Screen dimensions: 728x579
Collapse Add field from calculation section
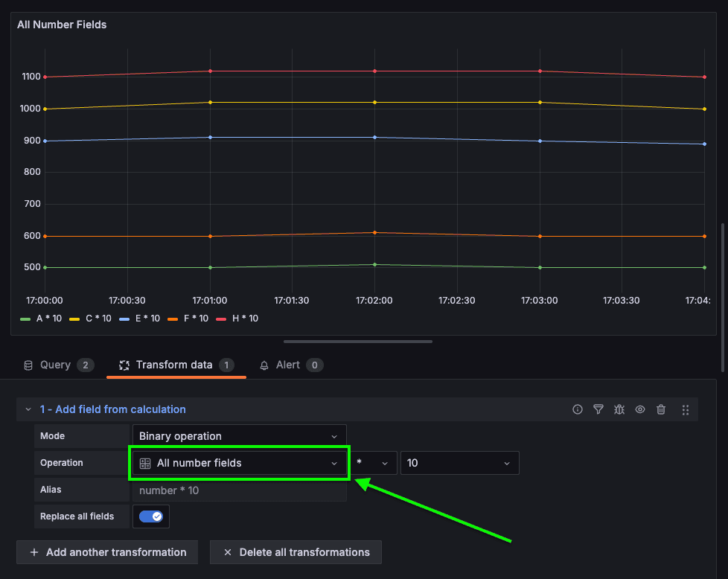(x=28, y=409)
